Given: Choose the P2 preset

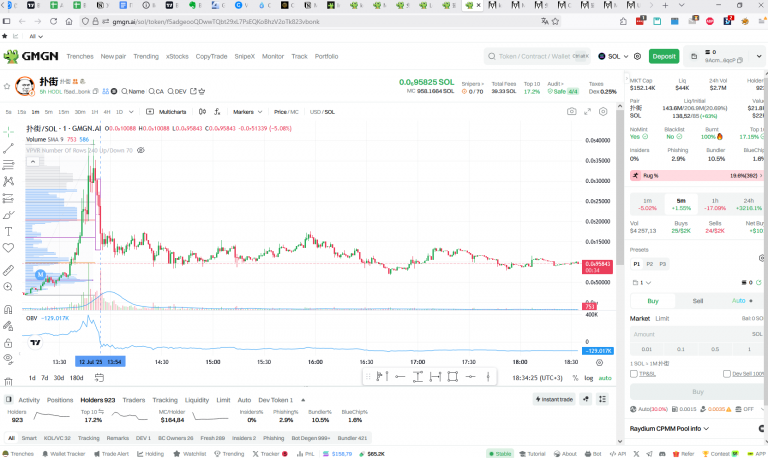Looking at the screenshot, I should pyautogui.click(x=649, y=264).
